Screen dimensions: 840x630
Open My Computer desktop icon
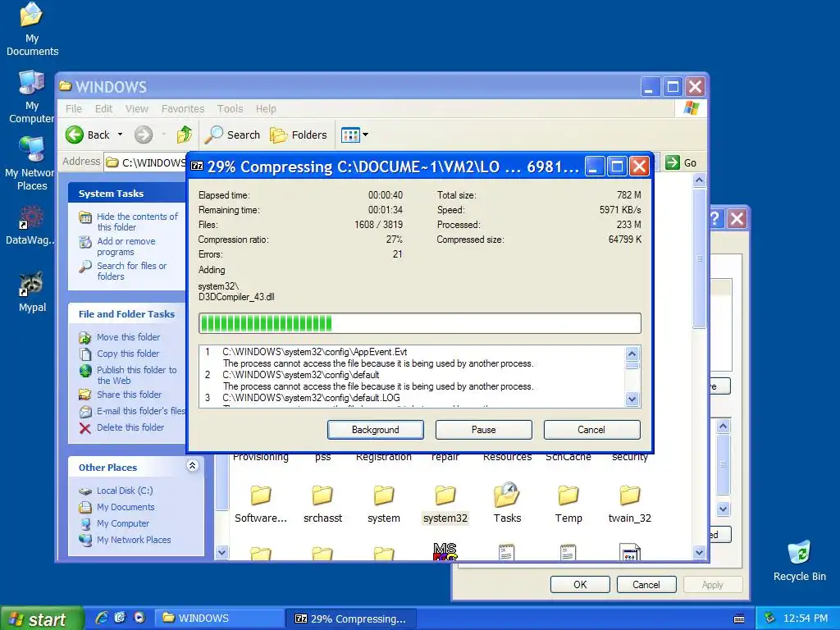[x=32, y=97]
